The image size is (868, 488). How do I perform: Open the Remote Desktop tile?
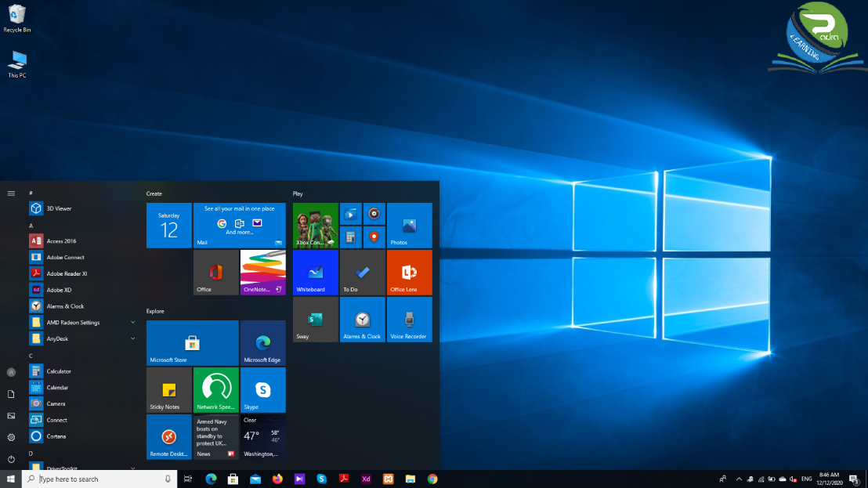click(x=169, y=437)
